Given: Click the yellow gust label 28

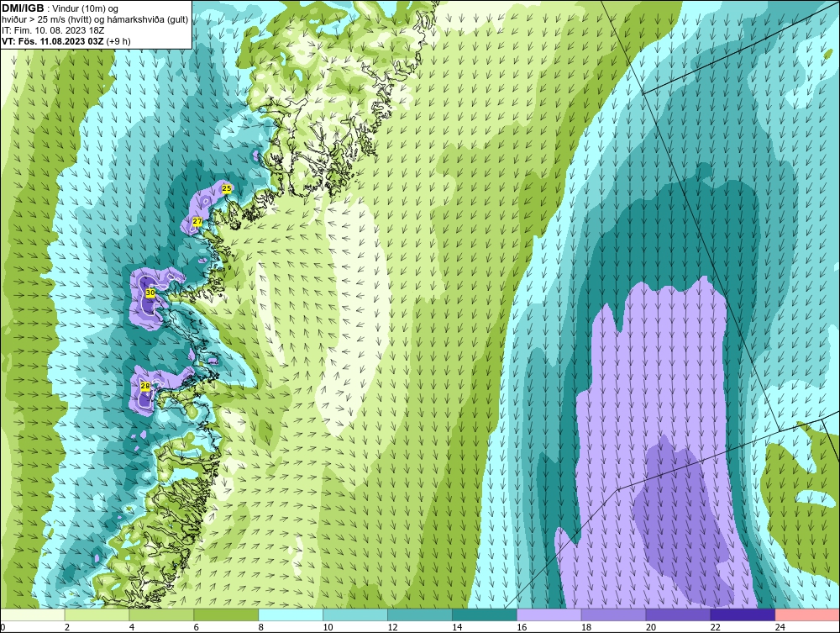Looking at the screenshot, I should (x=144, y=386).
